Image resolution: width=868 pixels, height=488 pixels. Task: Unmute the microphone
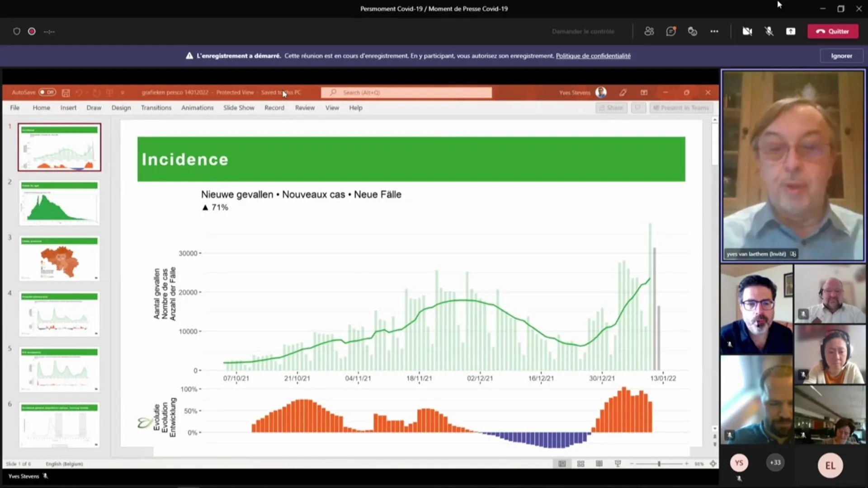coord(769,31)
